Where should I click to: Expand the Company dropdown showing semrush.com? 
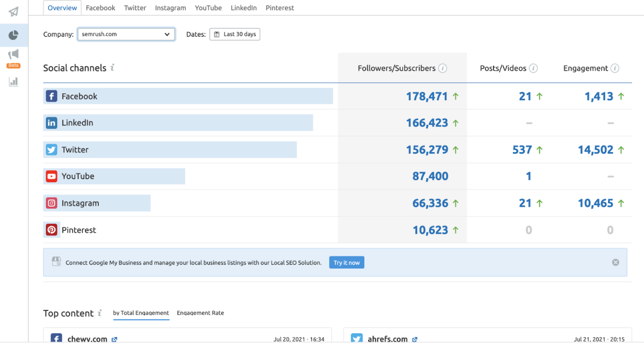(126, 34)
